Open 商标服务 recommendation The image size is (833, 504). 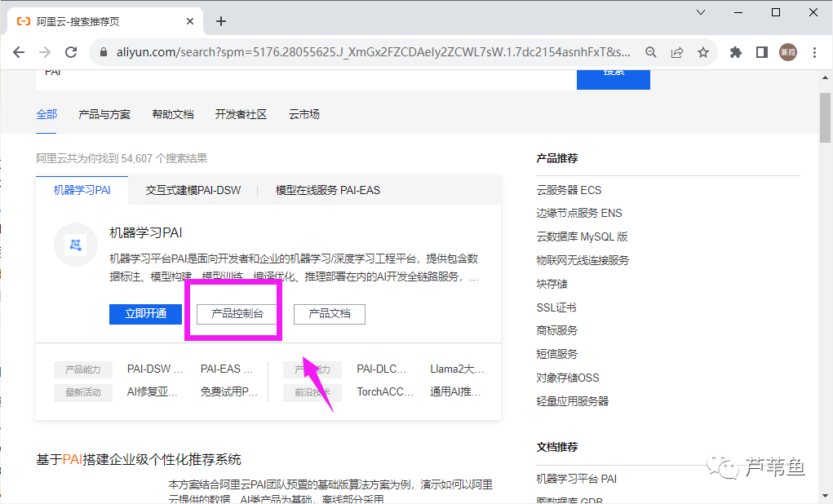[556, 330]
